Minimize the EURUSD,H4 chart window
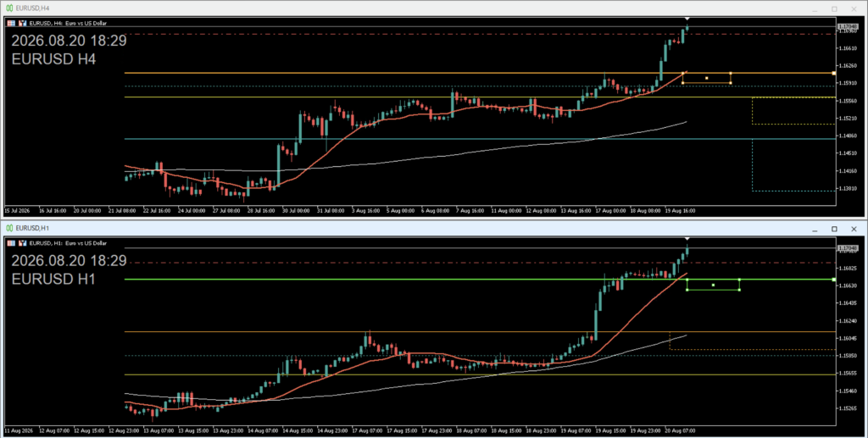Image resolution: width=868 pixels, height=438 pixels. point(815,9)
